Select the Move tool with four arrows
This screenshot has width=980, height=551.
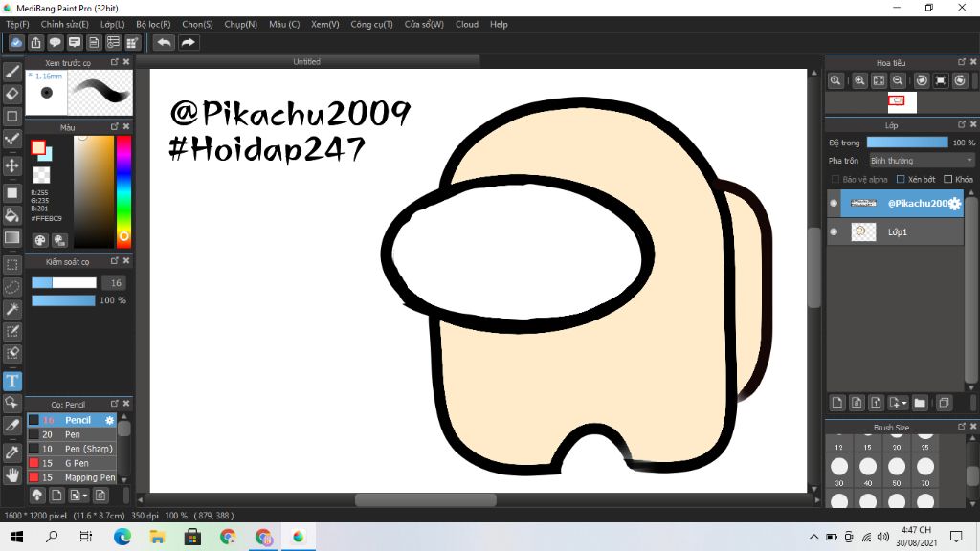click(11, 165)
